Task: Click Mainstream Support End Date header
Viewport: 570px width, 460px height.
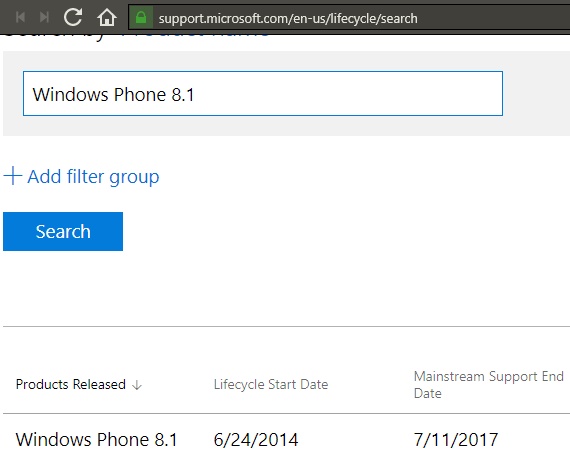Action: 489,385
